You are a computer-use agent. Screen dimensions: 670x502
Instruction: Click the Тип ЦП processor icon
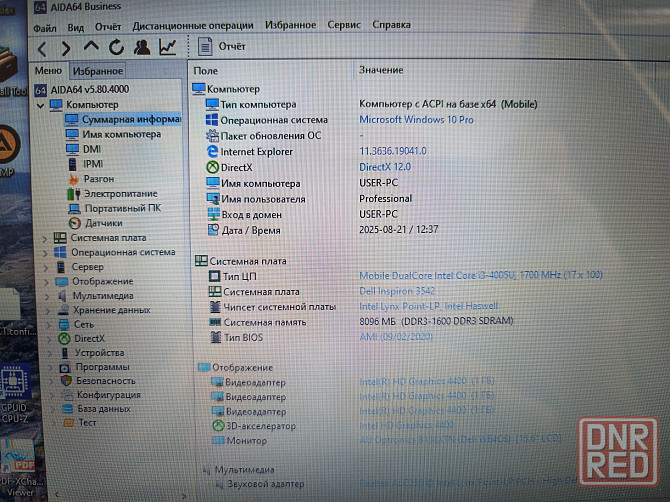(x=215, y=276)
